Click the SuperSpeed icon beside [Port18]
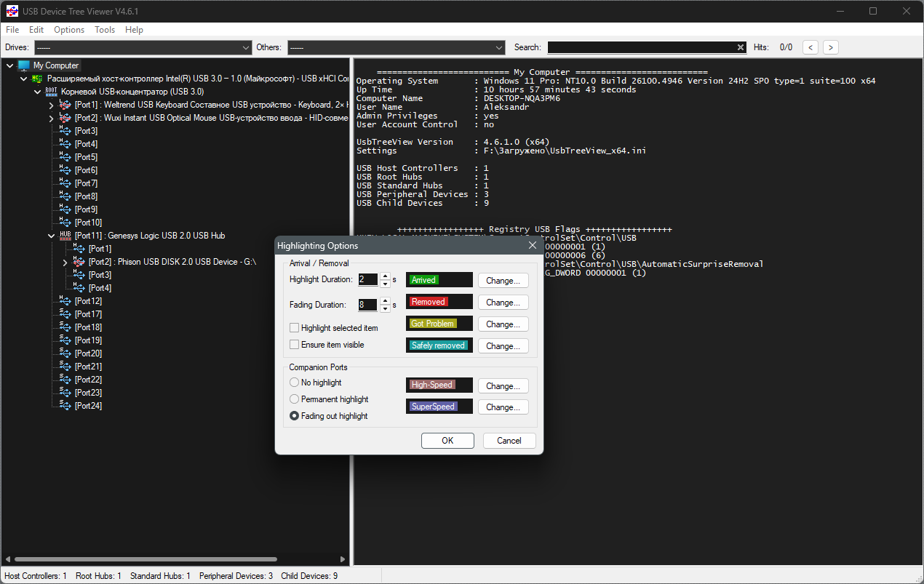The image size is (924, 584). 65,327
